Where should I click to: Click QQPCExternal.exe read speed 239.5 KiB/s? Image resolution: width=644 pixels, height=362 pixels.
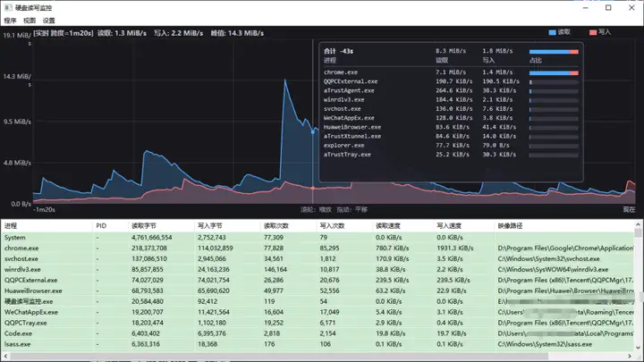click(393, 280)
